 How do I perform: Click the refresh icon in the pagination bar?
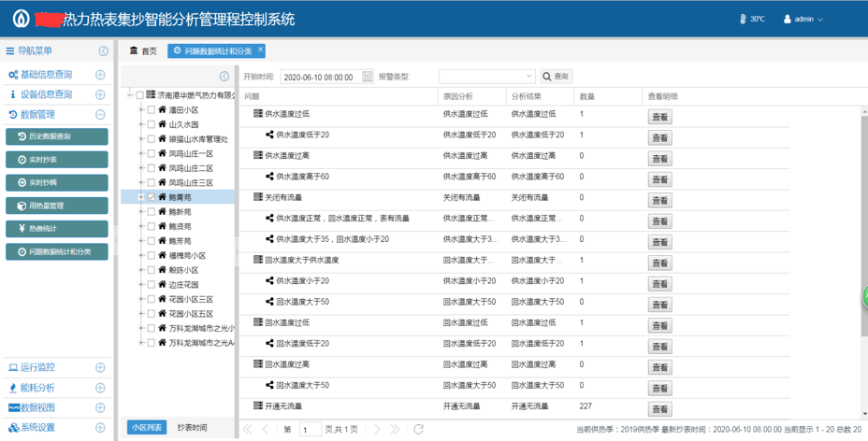tap(418, 429)
